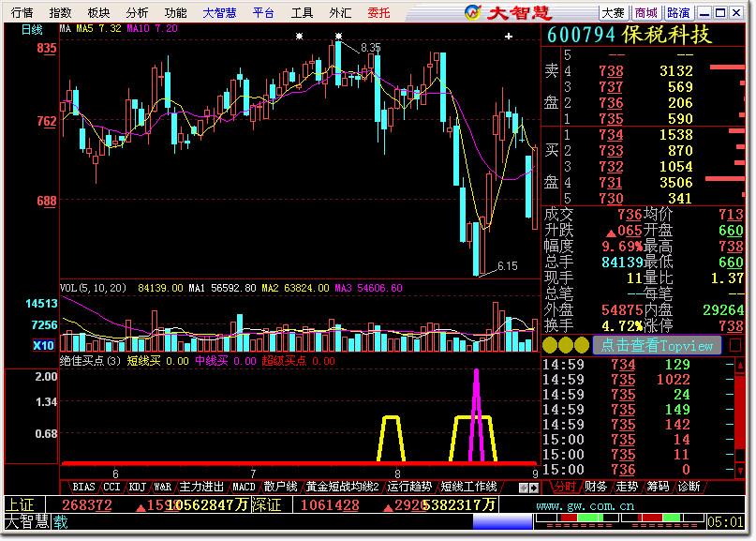This screenshot has height=541, width=756.
Task: Open the blue 大智慧 menu
Action: pos(219,12)
